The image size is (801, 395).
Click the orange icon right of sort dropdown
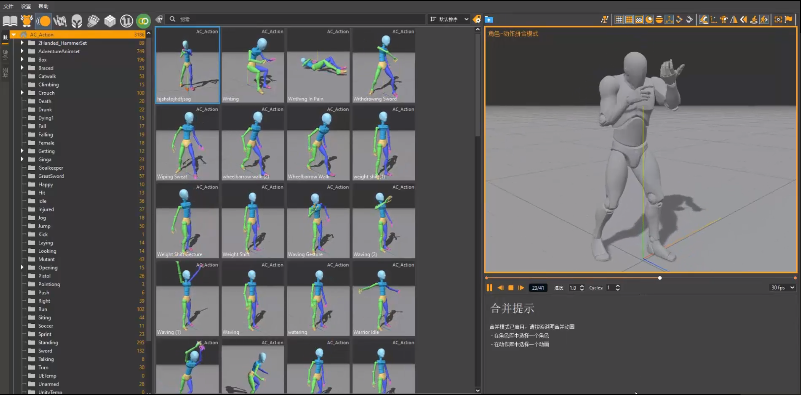pyautogui.click(x=477, y=19)
